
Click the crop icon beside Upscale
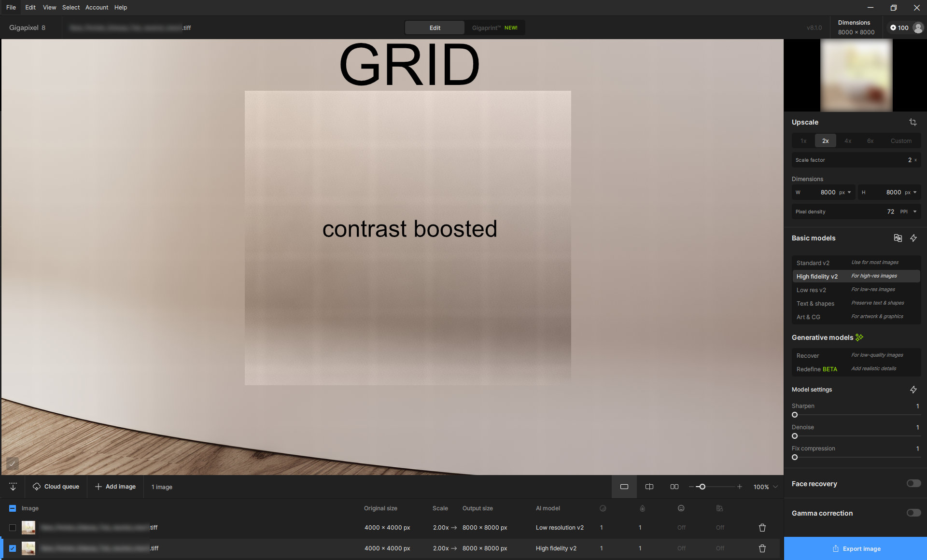point(913,122)
